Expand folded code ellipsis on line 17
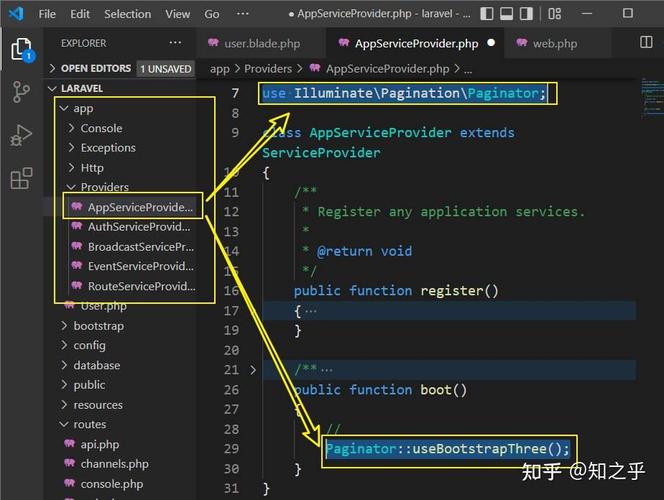664x500 pixels. coord(310,311)
